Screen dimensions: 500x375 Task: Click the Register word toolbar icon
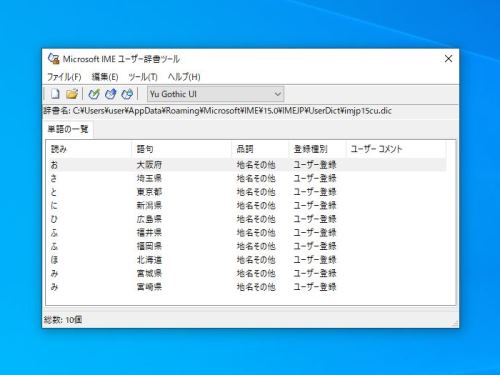94,94
